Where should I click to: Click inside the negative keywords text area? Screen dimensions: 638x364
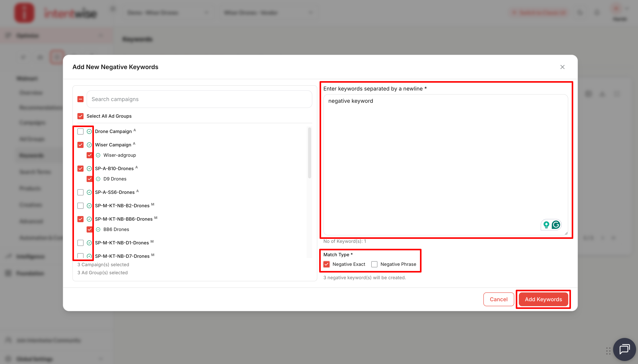click(445, 165)
